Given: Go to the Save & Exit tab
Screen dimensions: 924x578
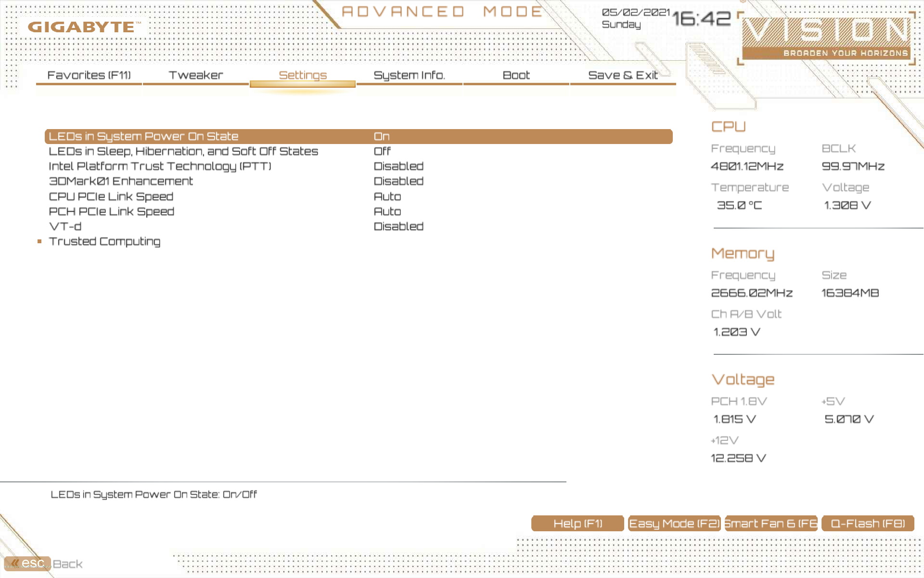Looking at the screenshot, I should (623, 75).
